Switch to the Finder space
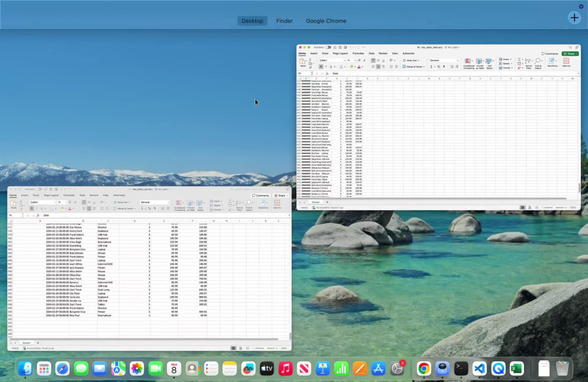The width and height of the screenshot is (588, 382). (284, 21)
